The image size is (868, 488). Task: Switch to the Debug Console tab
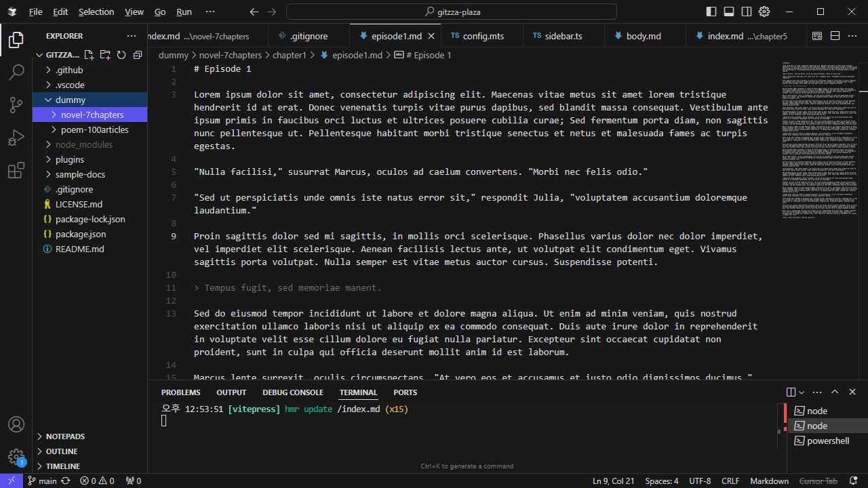pos(293,392)
